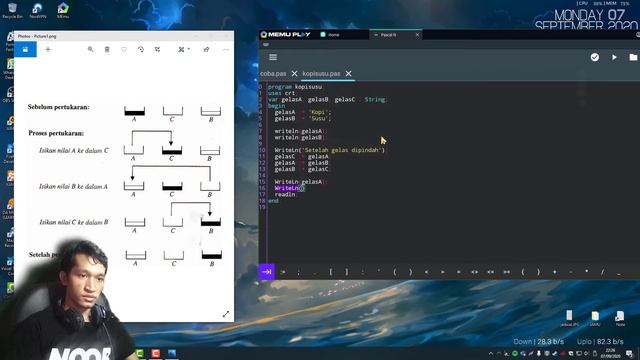This screenshot has width=640, height=360.
Task: Click the taskbar clock and date
Action: (x=610, y=353)
